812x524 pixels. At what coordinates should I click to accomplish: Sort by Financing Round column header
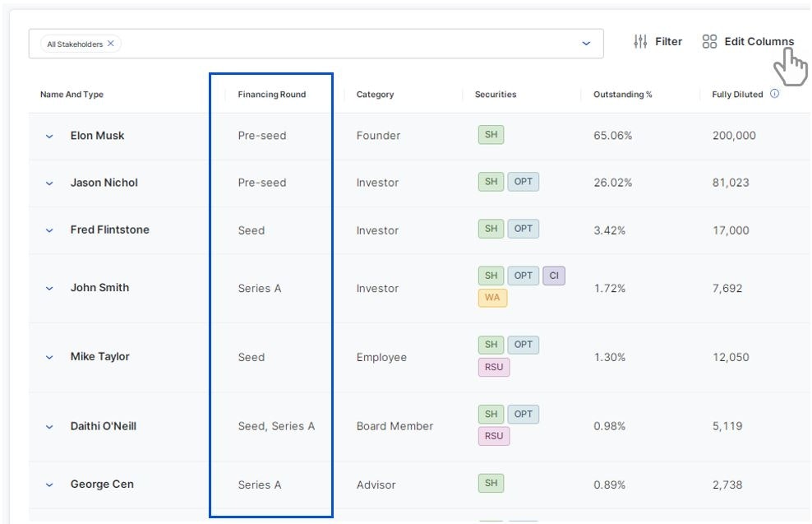[x=271, y=95]
